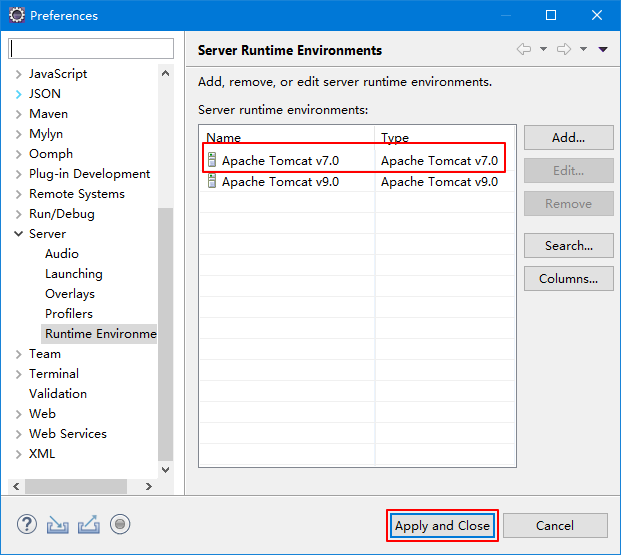Expand the Run/Debug tree node
The height and width of the screenshot is (555, 621).
pos(18,214)
